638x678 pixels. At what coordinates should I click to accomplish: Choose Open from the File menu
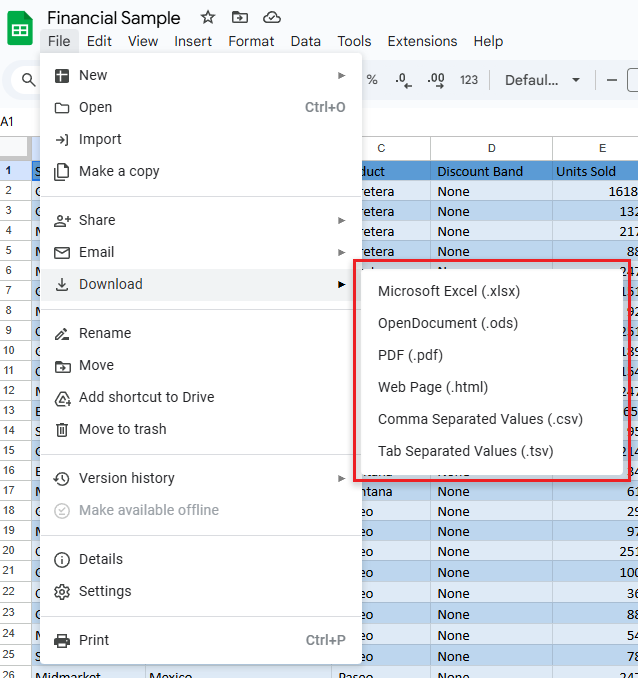point(201,107)
